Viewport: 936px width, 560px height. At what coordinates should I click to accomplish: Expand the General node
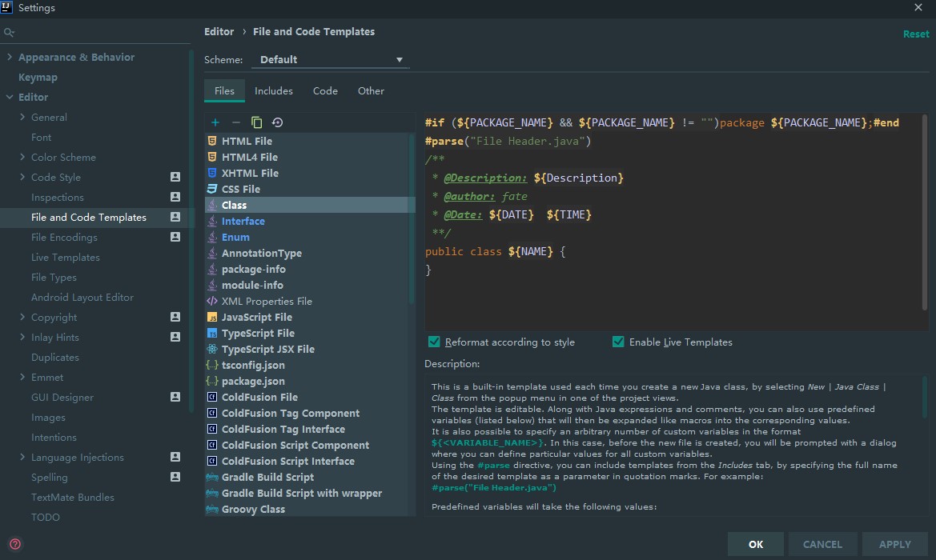coord(22,117)
